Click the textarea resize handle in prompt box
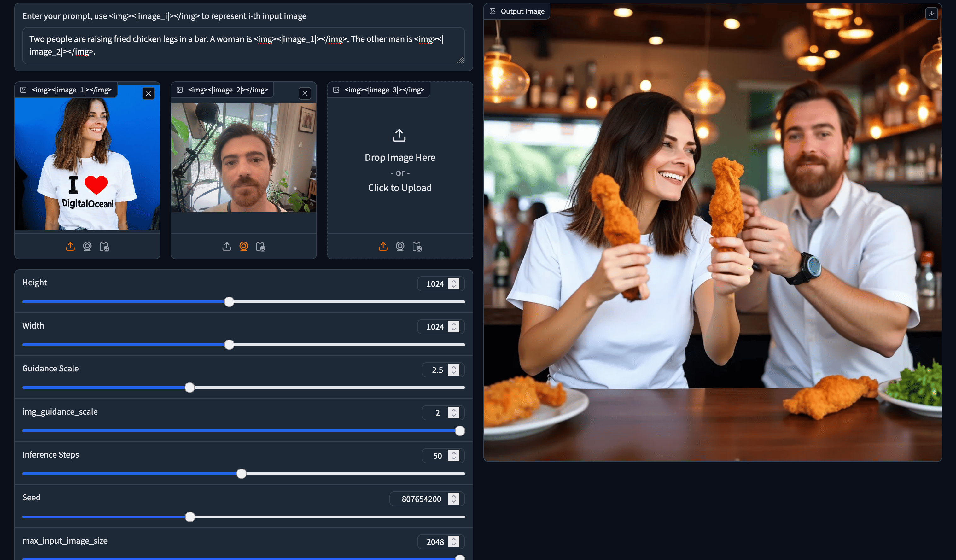Screen dimensions: 956x560 coord(461,60)
